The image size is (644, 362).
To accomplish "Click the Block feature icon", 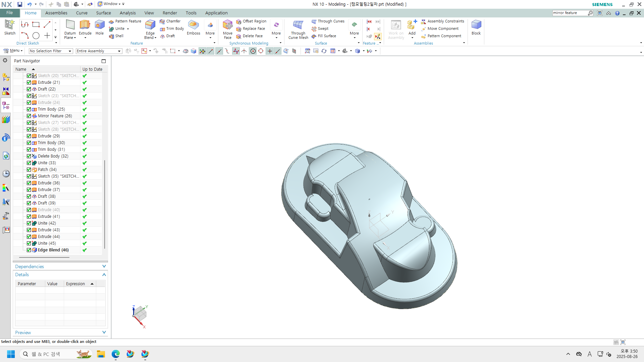I will click(x=476, y=25).
